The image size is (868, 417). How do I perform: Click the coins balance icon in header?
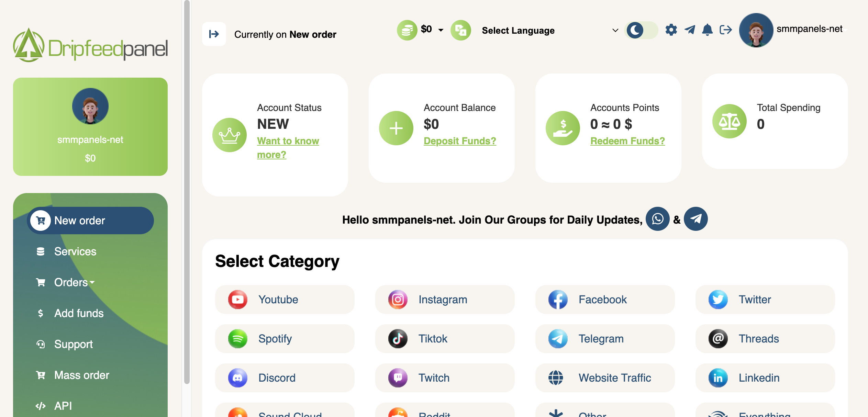coord(407,30)
